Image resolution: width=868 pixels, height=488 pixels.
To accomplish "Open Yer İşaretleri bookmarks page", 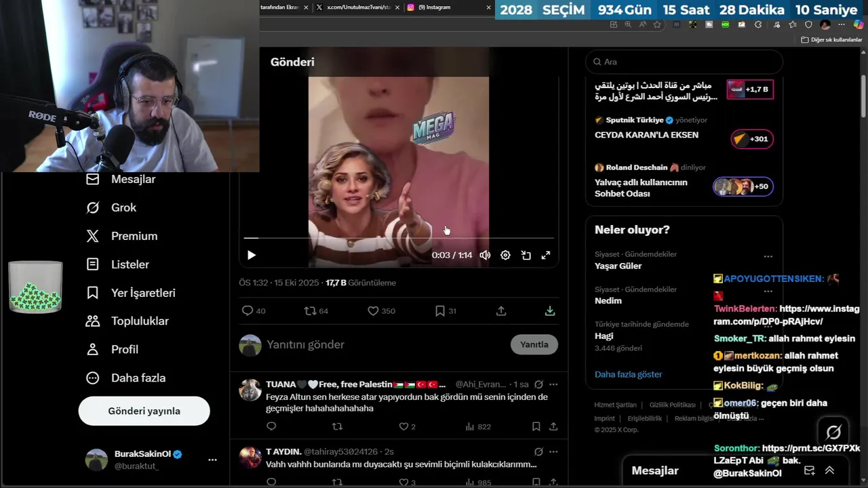I will 131,293.
